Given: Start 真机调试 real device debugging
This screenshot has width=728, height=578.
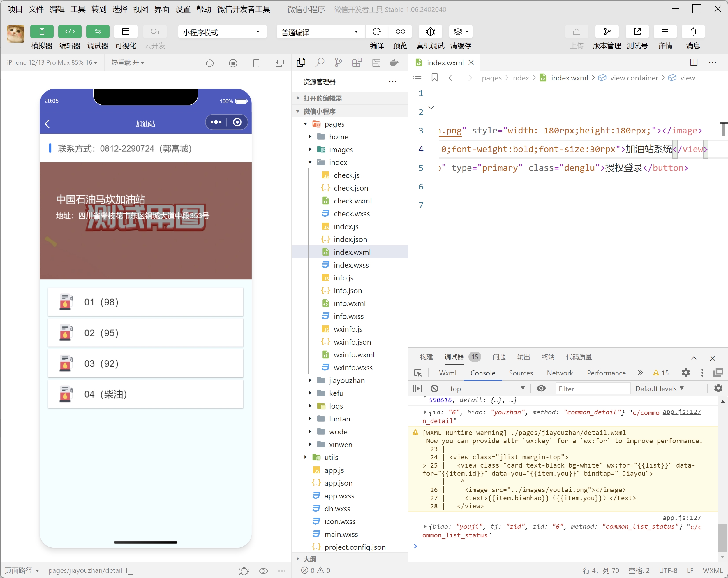Looking at the screenshot, I should coord(430,32).
